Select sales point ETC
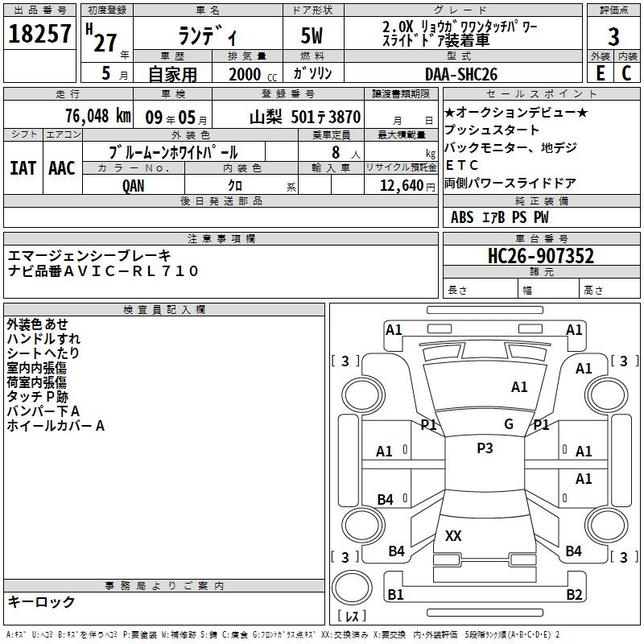 click(461, 165)
